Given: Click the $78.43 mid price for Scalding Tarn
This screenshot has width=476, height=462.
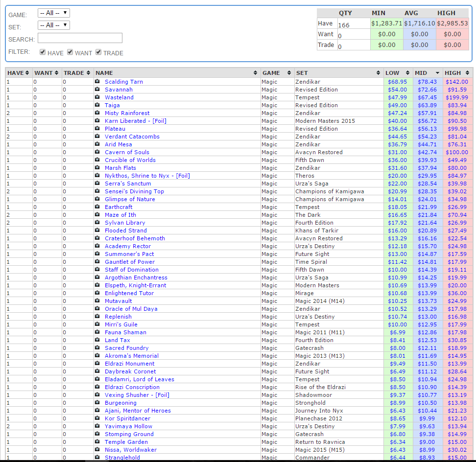Looking at the screenshot, I should 427,82.
